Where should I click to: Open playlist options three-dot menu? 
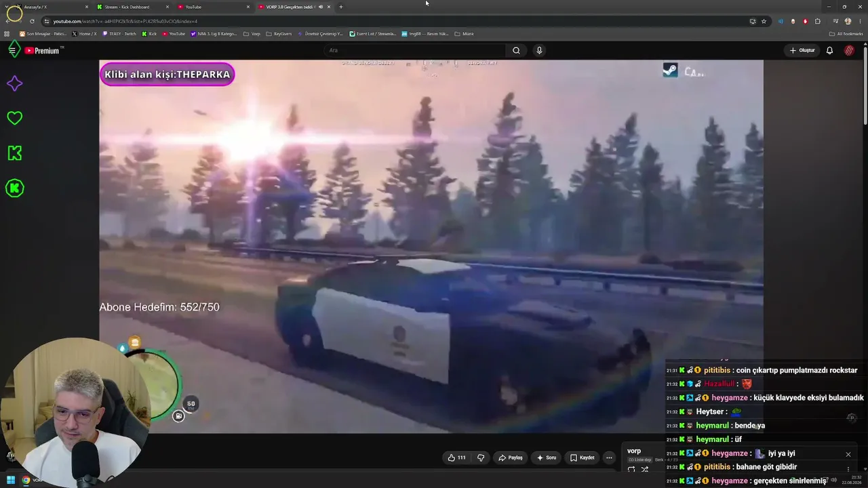[848, 469]
